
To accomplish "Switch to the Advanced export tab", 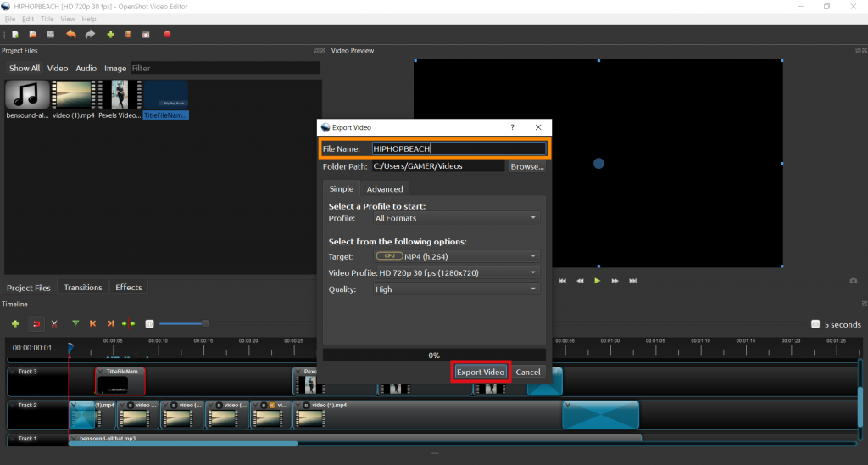I will pyautogui.click(x=385, y=189).
